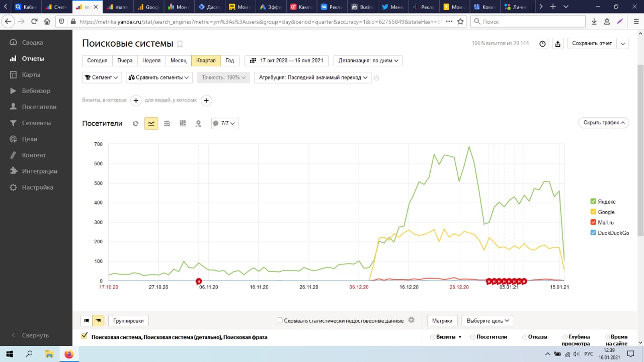Select the line chart view icon
Image resolution: width=644 pixels, height=362 pixels.
pyautogui.click(x=151, y=123)
